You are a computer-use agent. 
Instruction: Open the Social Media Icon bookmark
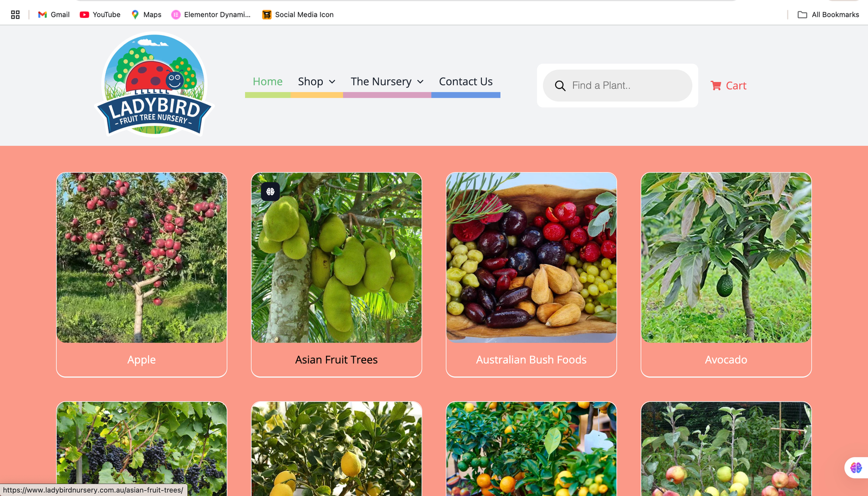[x=298, y=15]
